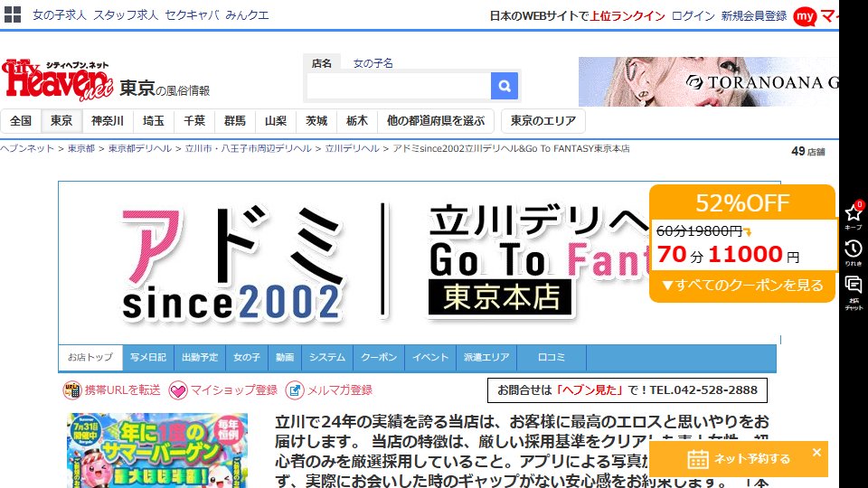Click the TEL.042-528-2888 inquiry box
Screen dimensions: 868x488
click(627, 390)
